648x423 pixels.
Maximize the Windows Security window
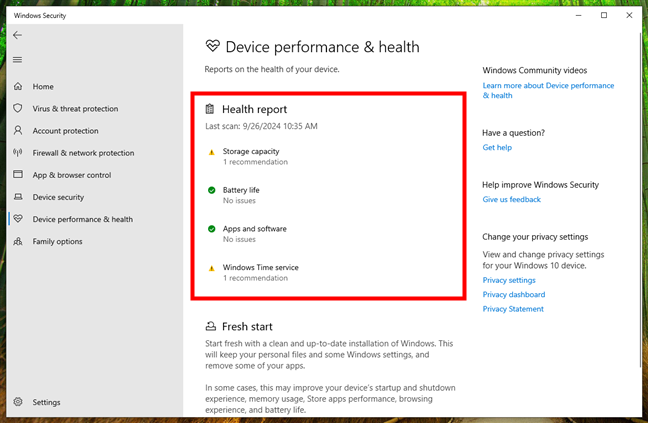(604, 15)
